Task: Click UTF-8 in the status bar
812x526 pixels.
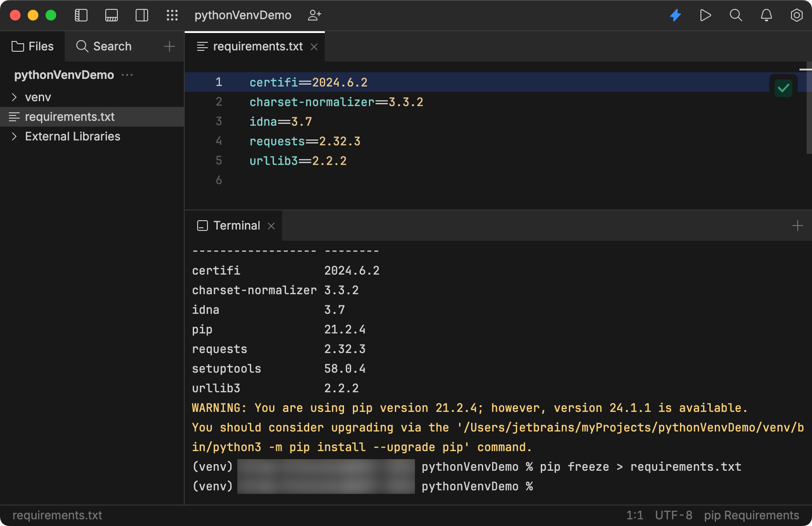Action: click(673, 515)
